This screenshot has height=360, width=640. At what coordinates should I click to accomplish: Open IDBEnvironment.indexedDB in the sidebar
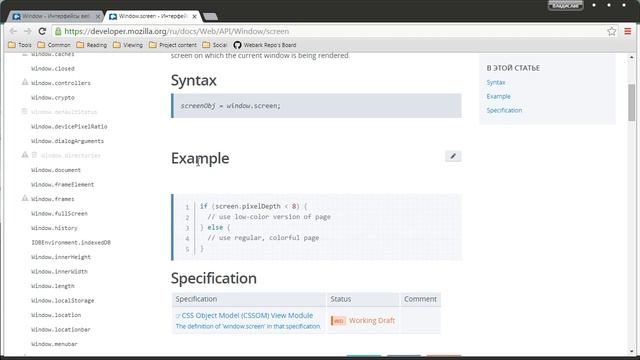point(71,242)
